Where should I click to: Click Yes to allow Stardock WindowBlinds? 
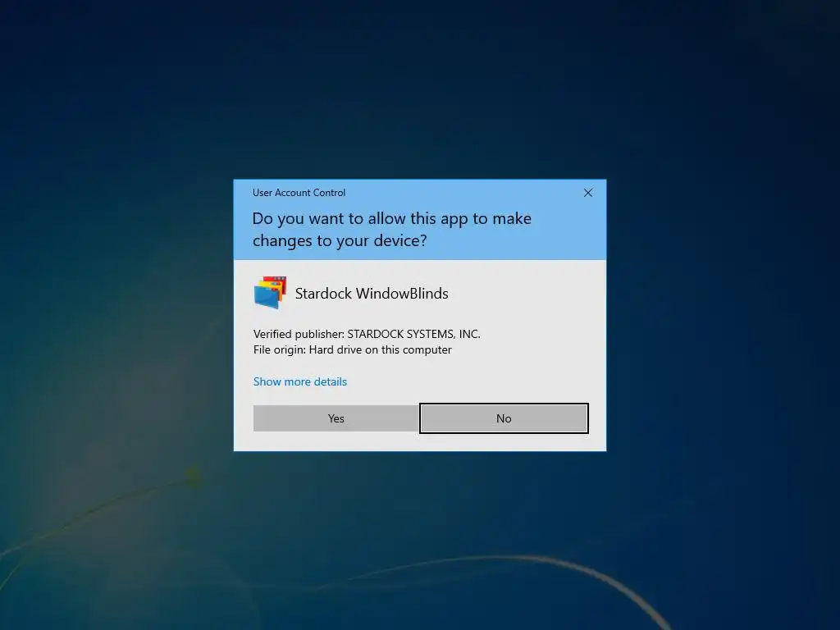pyautogui.click(x=336, y=418)
